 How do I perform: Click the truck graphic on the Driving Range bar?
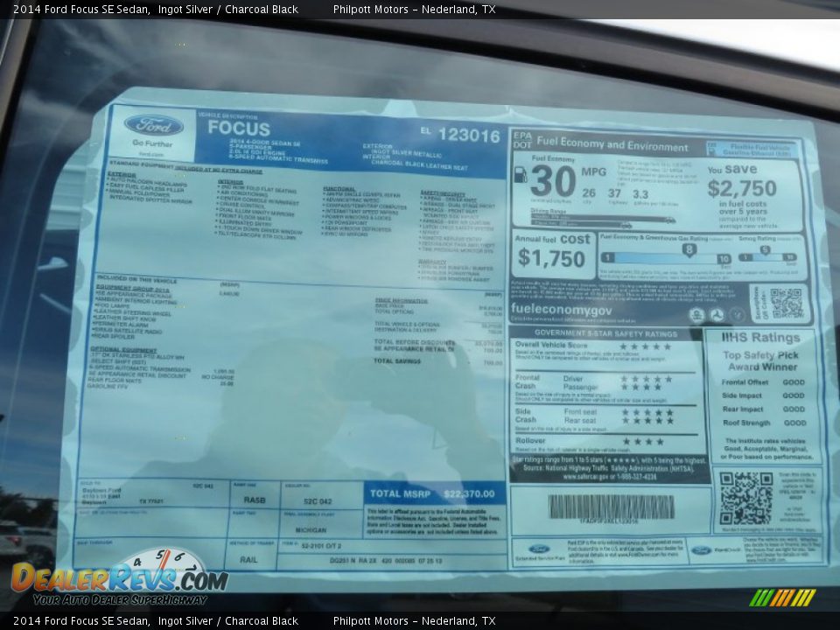[x=670, y=221]
